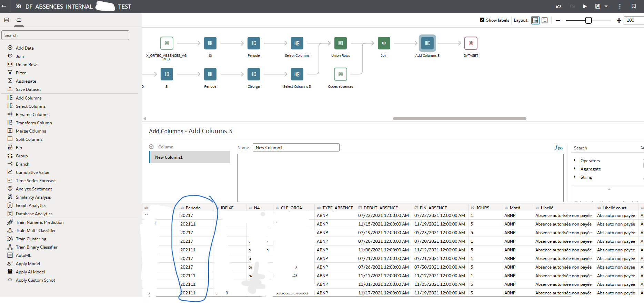644x303 pixels.
Task: Select the Union Rows node in diagram
Action: (x=341, y=43)
